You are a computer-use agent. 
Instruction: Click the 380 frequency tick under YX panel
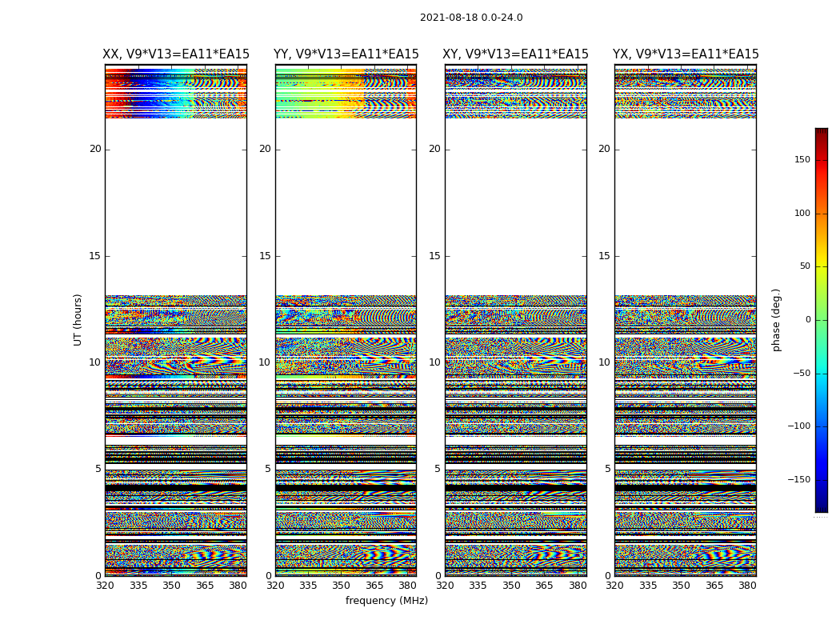tap(747, 586)
